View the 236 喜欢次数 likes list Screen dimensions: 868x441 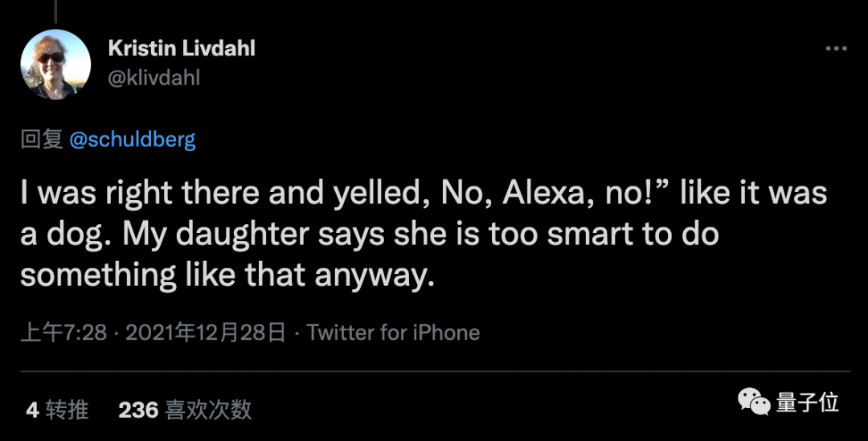(185, 410)
